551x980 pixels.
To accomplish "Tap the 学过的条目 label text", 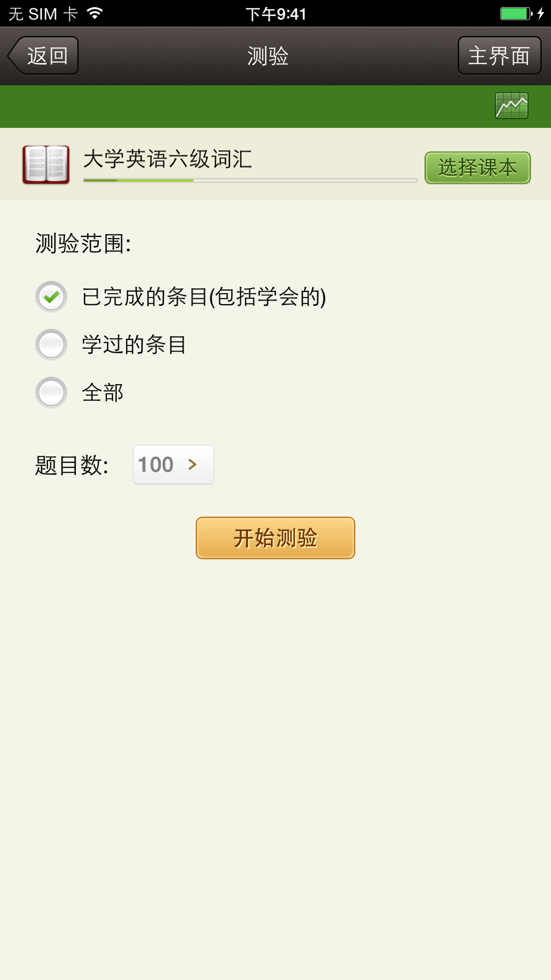I will coord(134,345).
